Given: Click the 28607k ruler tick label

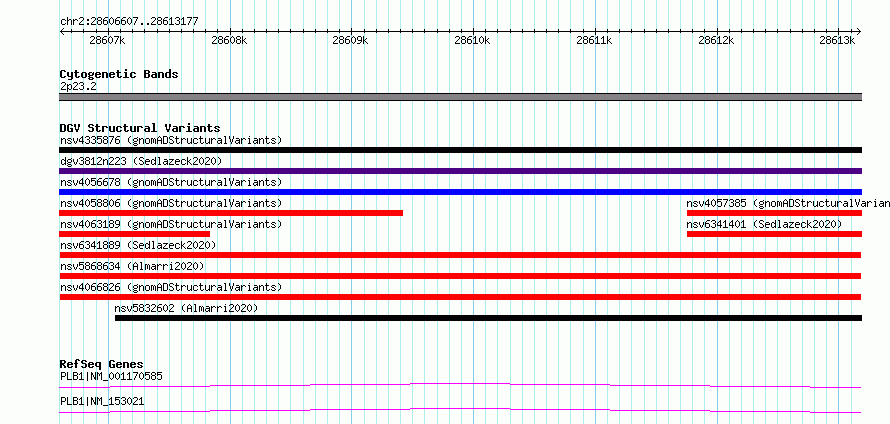Looking at the screenshot, I should pos(107,40).
